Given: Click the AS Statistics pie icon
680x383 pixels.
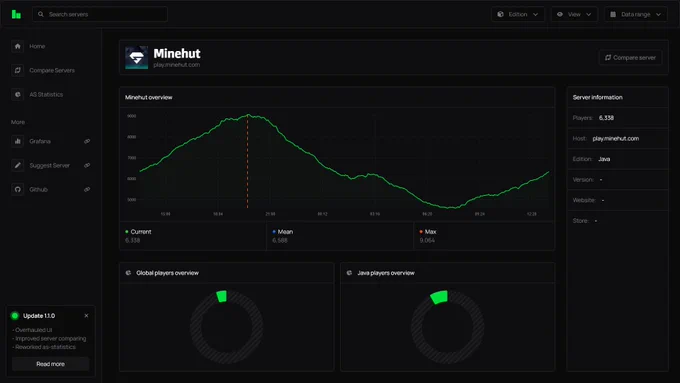Looking at the screenshot, I should pyautogui.click(x=17, y=94).
